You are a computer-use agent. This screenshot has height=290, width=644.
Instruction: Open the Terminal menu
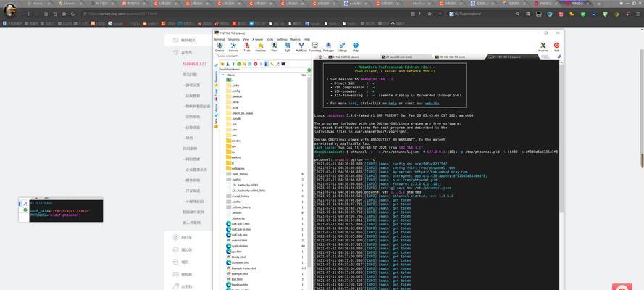click(219, 39)
